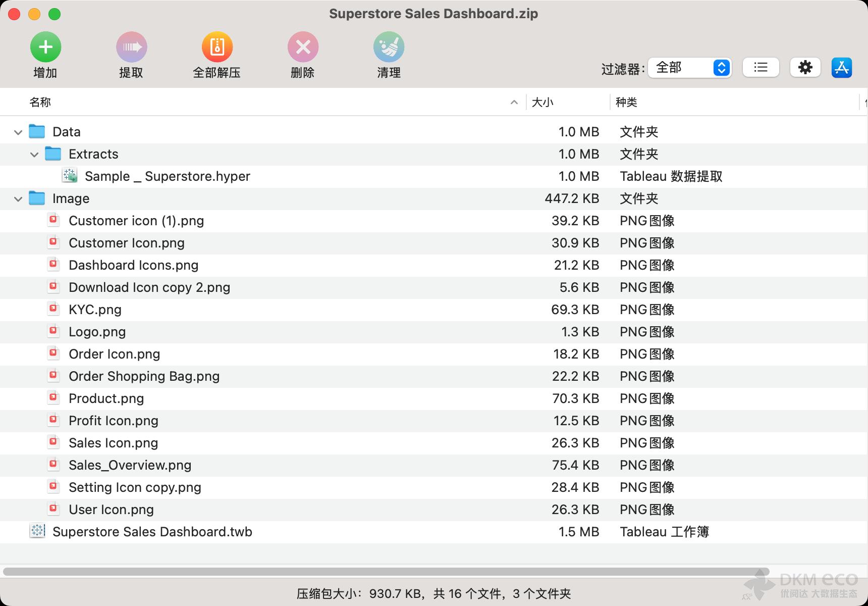Click the file name Product.png
The height and width of the screenshot is (606, 868).
point(106,398)
